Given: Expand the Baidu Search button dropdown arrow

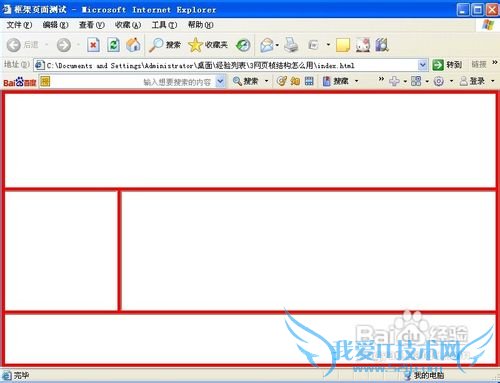Looking at the screenshot, I should [x=266, y=81].
